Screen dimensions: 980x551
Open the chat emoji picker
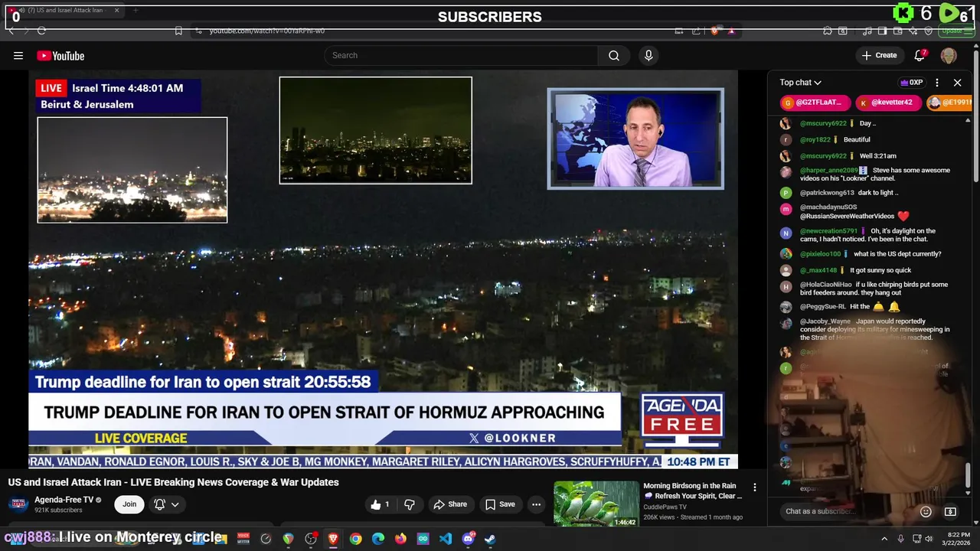926,511
